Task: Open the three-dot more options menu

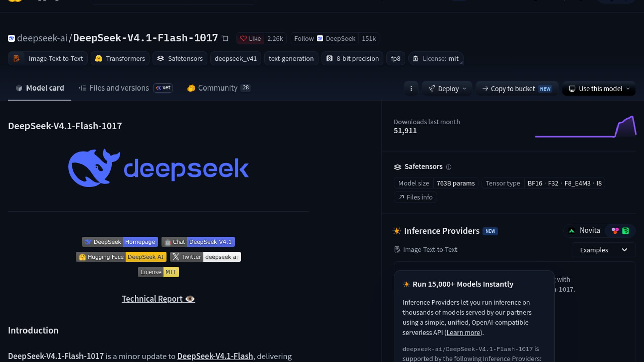Action: [411, 89]
